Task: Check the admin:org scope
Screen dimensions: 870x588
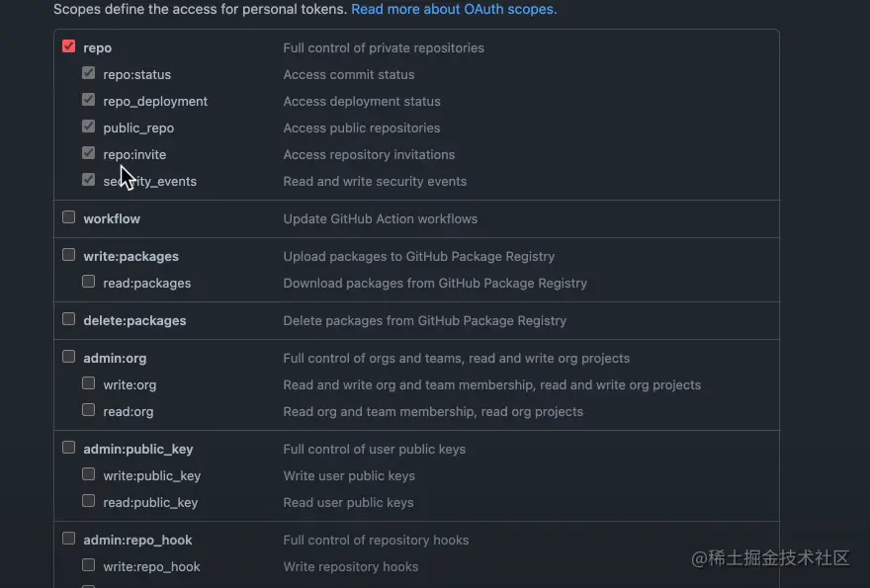Action: pos(68,357)
